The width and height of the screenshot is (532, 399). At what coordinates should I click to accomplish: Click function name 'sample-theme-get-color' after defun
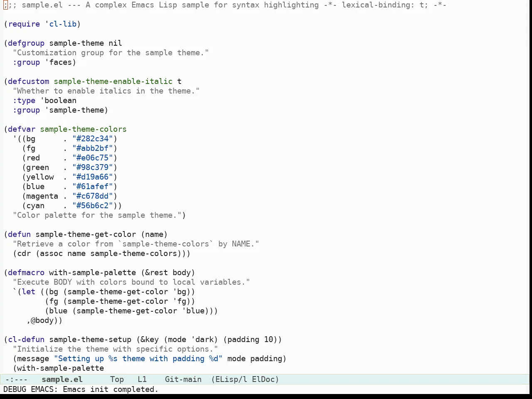pos(86,234)
